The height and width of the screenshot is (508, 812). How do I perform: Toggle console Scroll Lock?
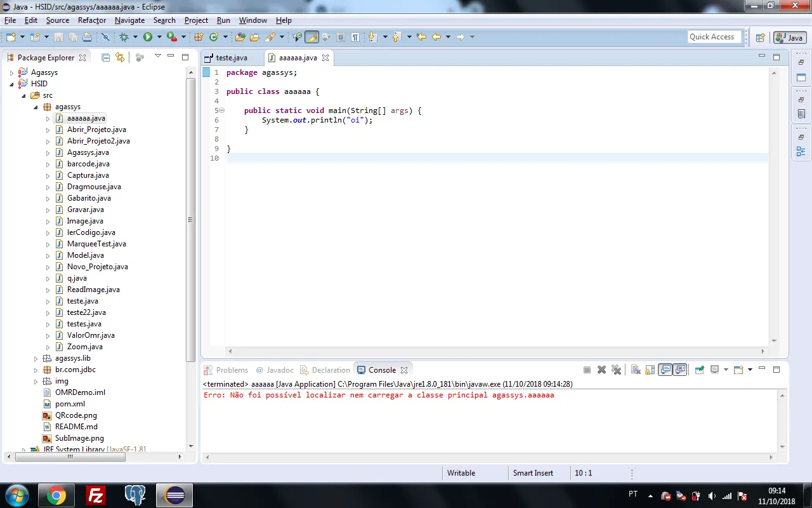pos(650,370)
